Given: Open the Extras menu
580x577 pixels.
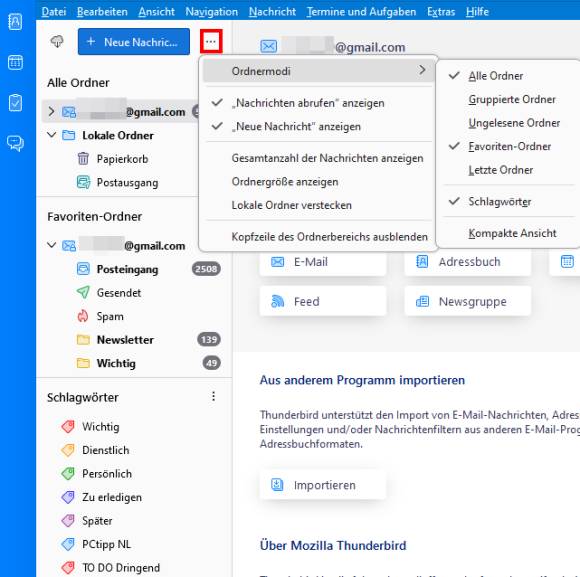Looking at the screenshot, I should (x=441, y=12).
